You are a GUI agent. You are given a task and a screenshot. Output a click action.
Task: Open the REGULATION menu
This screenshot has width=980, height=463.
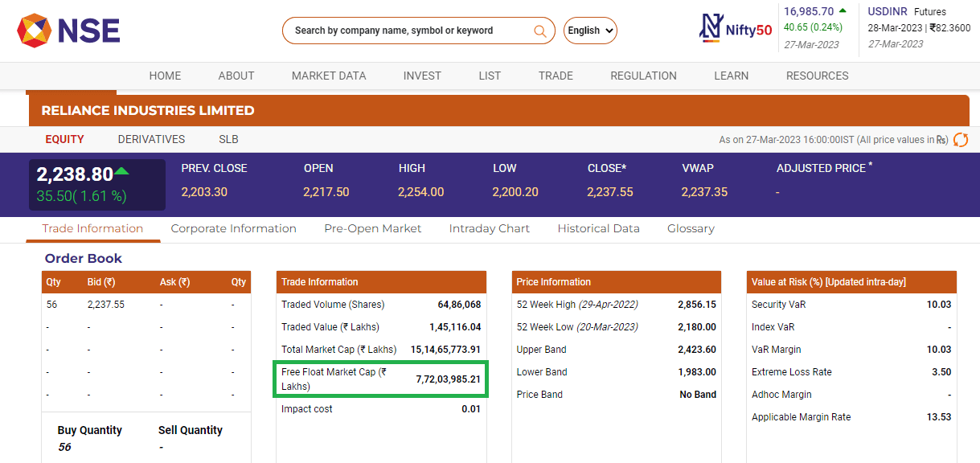[643, 76]
